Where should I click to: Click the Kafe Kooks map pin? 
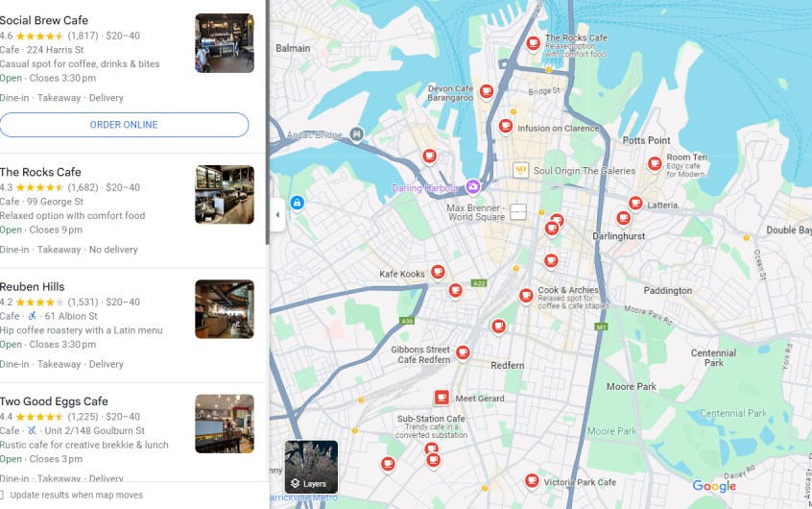438,272
